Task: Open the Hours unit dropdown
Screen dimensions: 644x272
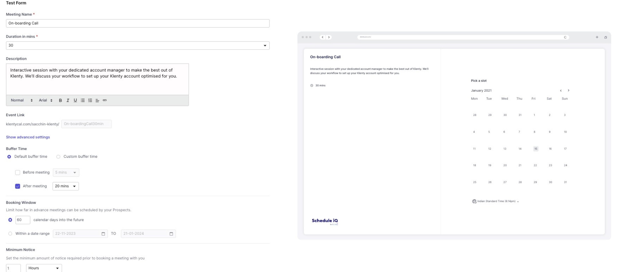Action: click(x=44, y=268)
